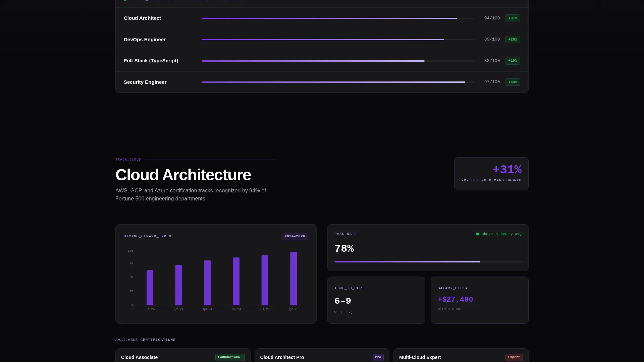Click the +31% green badge
This screenshot has width=644, height=362.
513,18
